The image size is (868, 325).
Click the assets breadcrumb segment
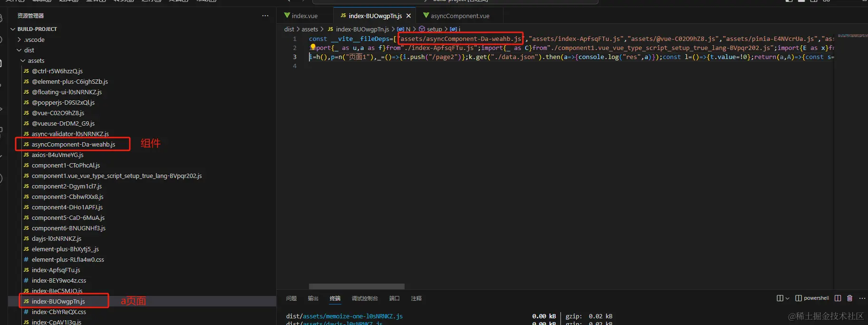310,29
